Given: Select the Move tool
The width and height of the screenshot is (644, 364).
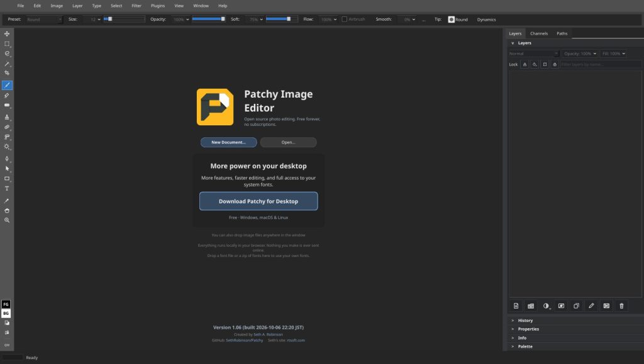Looking at the screenshot, I should pyautogui.click(x=7, y=34).
